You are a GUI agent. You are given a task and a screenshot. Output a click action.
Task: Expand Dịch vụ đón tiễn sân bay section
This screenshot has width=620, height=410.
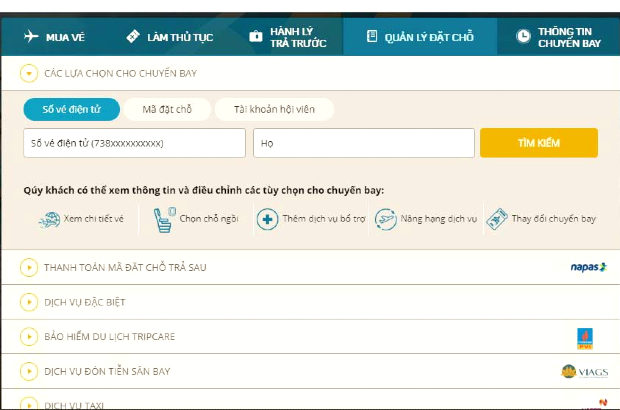pos(29,371)
